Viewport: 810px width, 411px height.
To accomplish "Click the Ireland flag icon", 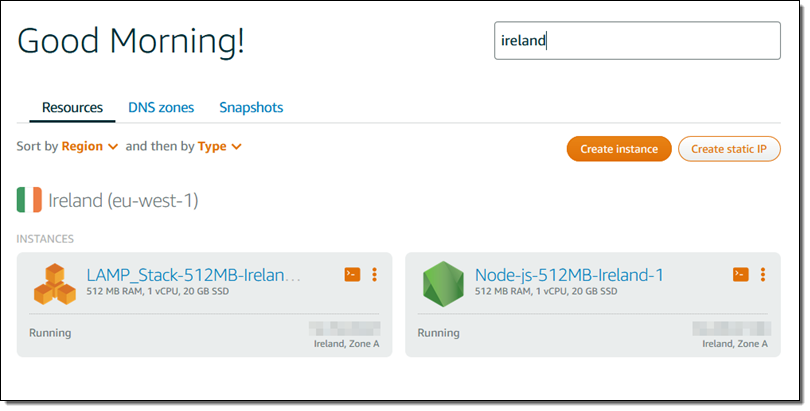I will 29,200.
